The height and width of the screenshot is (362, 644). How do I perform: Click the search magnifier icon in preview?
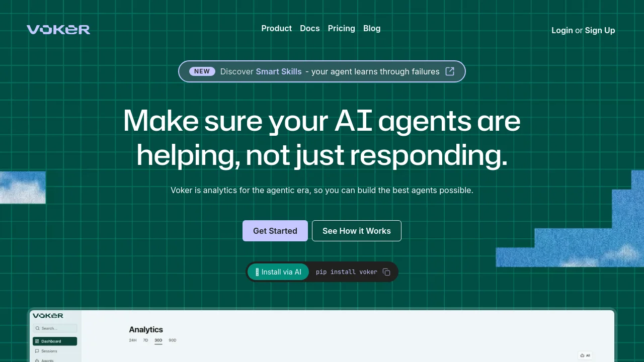(38, 328)
